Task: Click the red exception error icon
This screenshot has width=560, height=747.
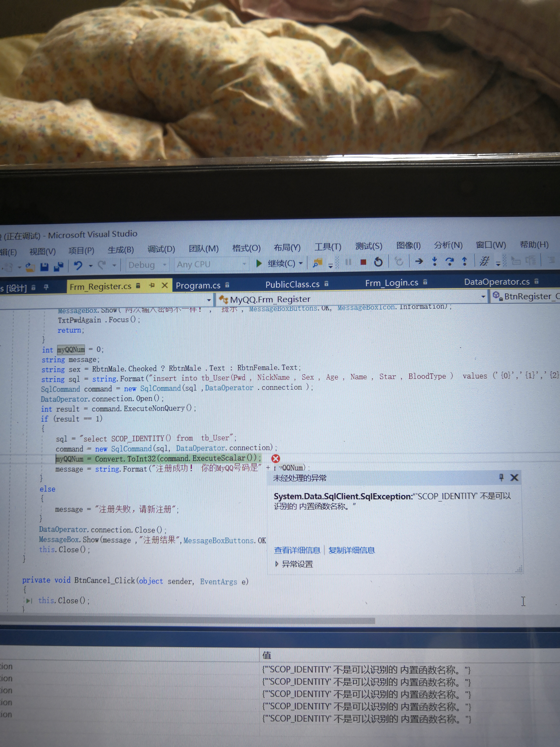Action: 275,459
